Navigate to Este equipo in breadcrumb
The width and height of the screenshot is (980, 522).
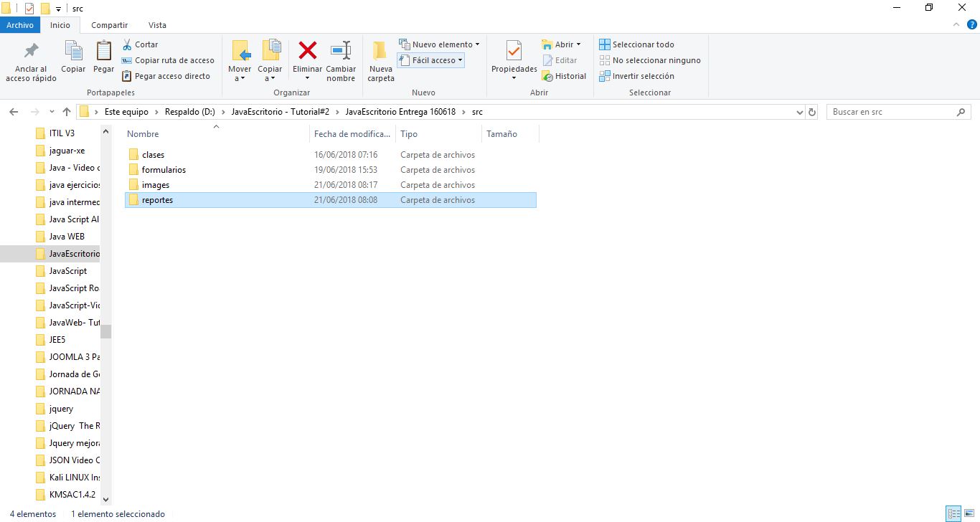click(126, 112)
